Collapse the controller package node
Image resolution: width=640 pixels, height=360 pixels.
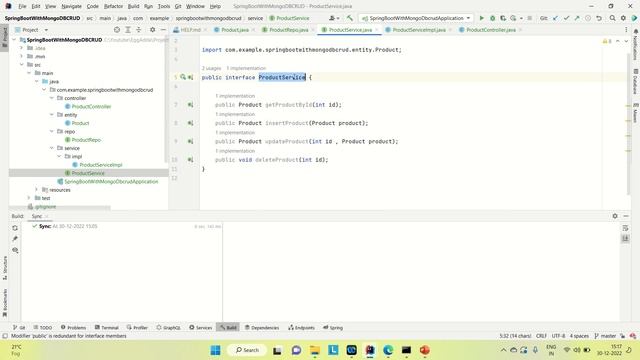point(52,98)
